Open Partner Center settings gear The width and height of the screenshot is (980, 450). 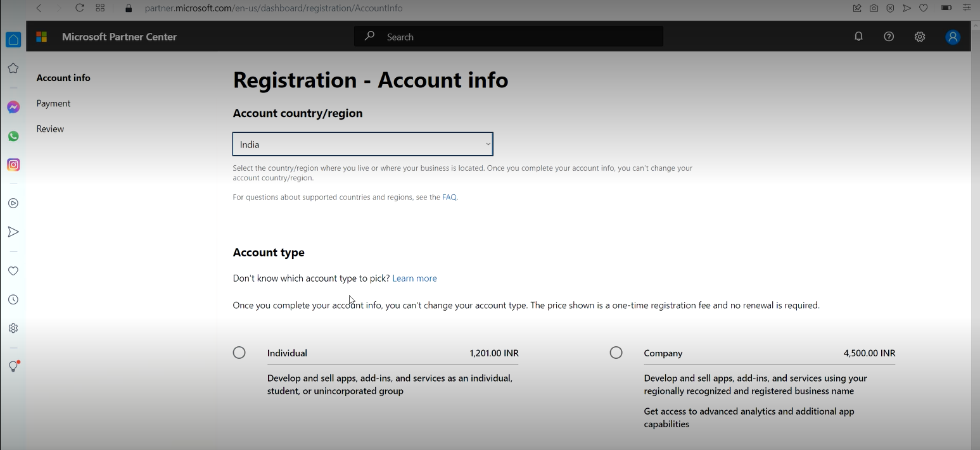(x=920, y=37)
